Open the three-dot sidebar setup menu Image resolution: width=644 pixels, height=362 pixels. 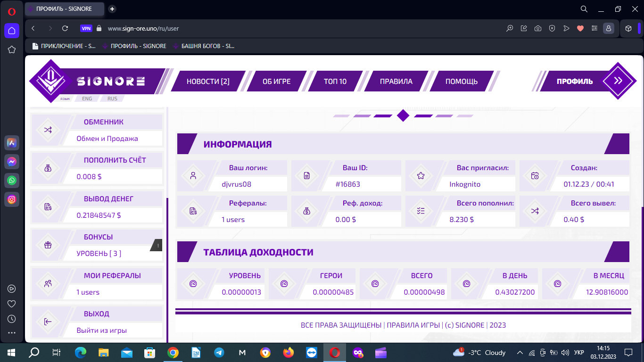(12, 333)
